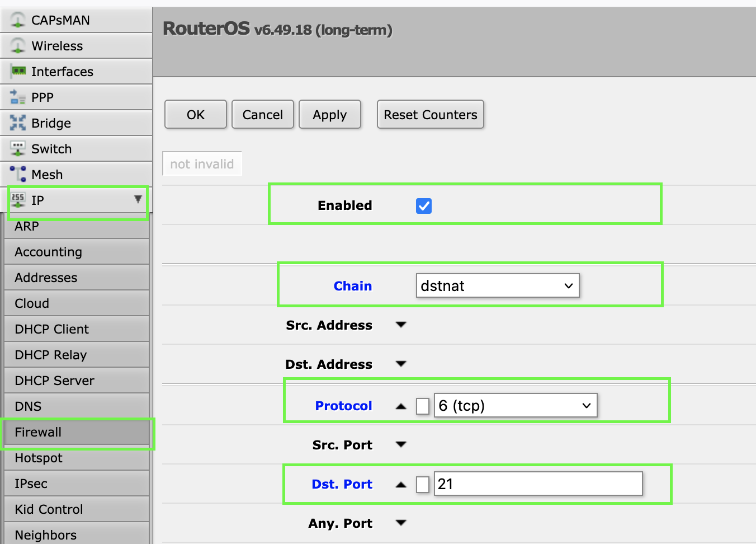Click the Bridge icon in sidebar

tap(18, 123)
